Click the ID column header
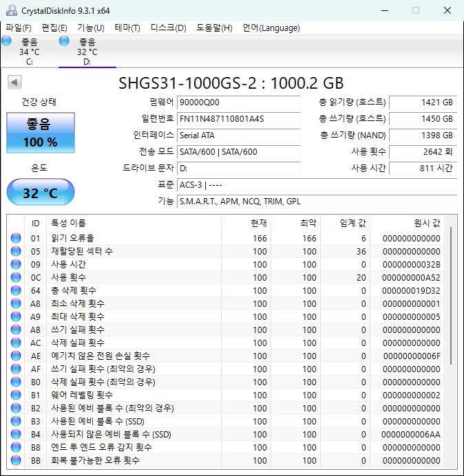This screenshot has height=476, width=464. [x=35, y=223]
